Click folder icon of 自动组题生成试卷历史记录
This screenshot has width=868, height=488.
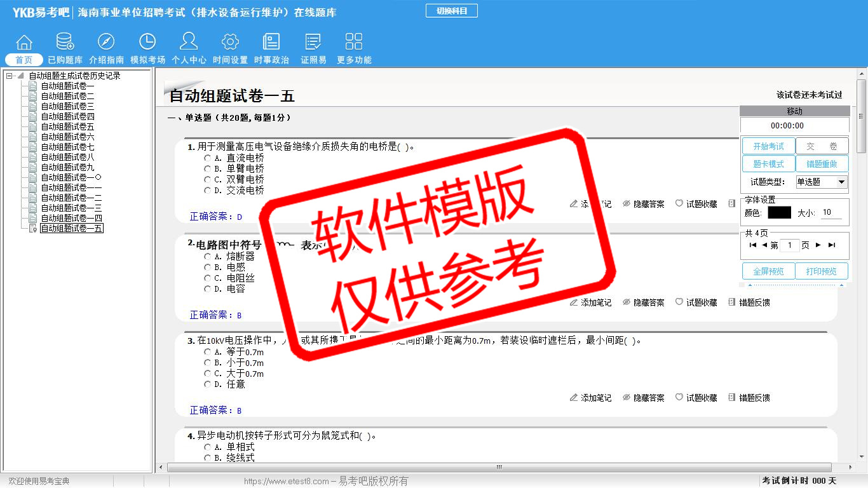click(x=20, y=76)
